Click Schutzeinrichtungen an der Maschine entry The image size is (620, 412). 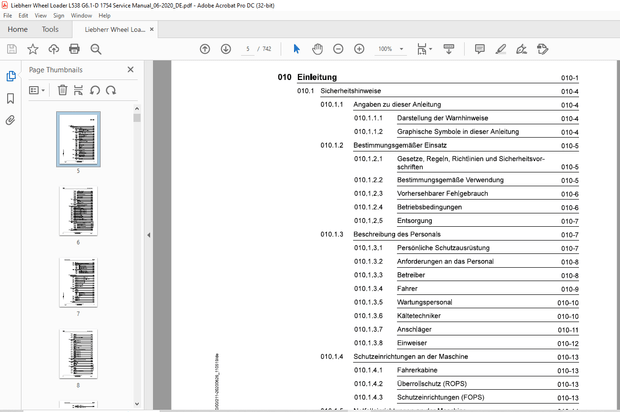(410, 356)
